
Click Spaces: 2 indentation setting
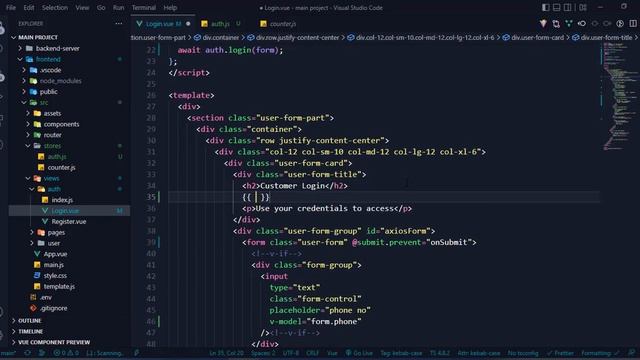click(263, 353)
